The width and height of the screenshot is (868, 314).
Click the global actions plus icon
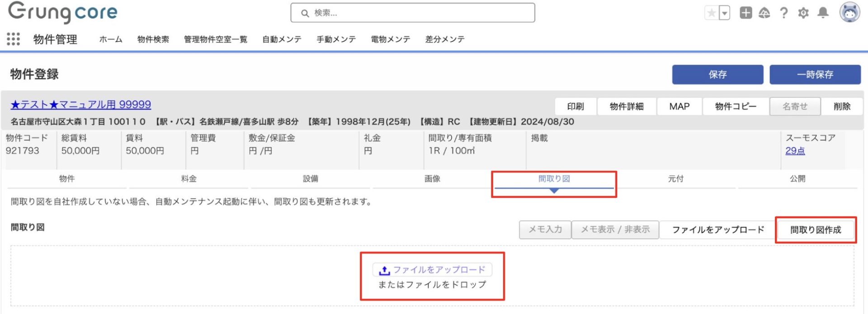(745, 13)
